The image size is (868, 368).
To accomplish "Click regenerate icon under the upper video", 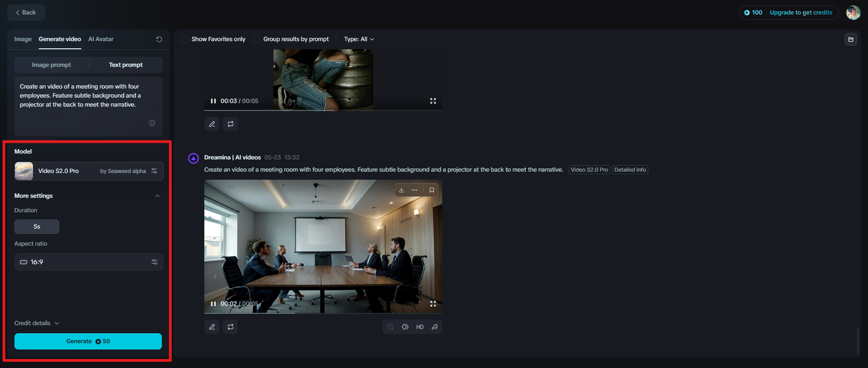I will coord(231,124).
